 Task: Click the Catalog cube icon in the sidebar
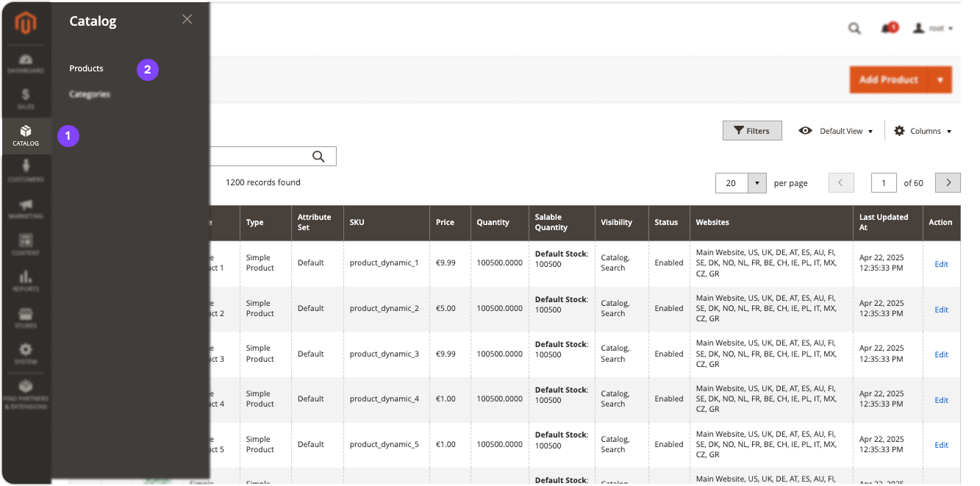point(26,132)
